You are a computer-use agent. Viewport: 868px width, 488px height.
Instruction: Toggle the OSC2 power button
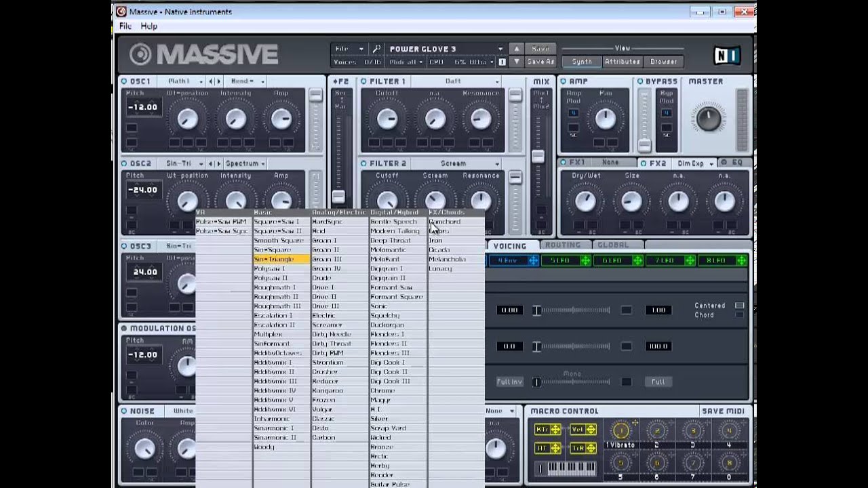coord(124,163)
